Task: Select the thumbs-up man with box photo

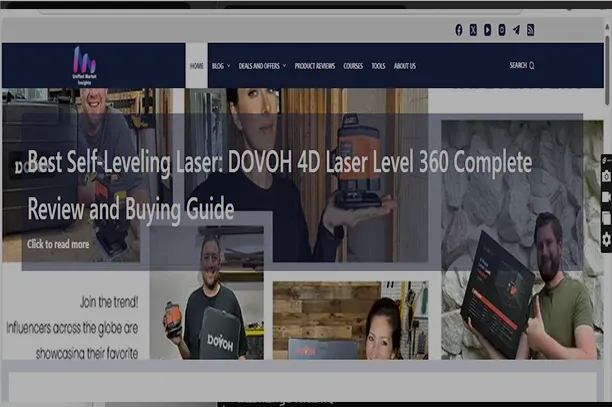Action: (522, 240)
